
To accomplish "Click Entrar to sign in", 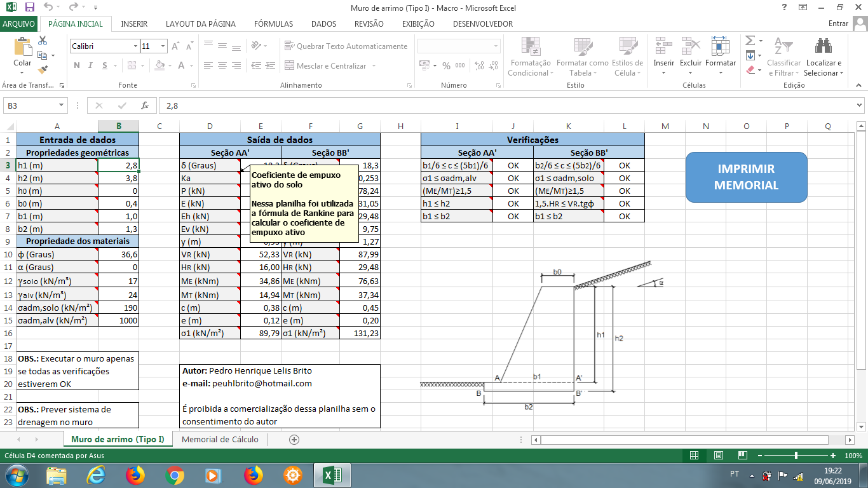I will 839,24.
